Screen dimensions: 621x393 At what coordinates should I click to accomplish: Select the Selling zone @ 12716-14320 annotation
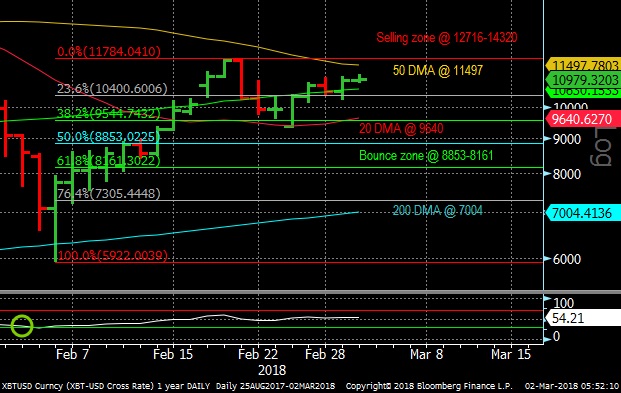point(447,38)
